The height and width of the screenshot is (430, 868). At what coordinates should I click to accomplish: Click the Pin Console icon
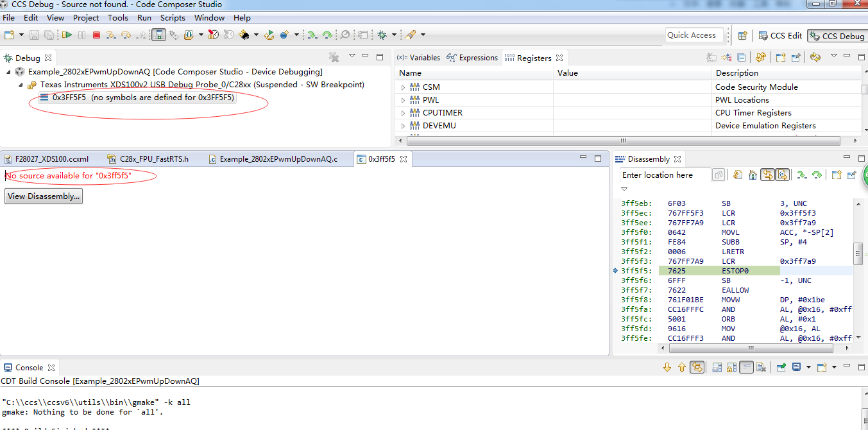[781, 368]
